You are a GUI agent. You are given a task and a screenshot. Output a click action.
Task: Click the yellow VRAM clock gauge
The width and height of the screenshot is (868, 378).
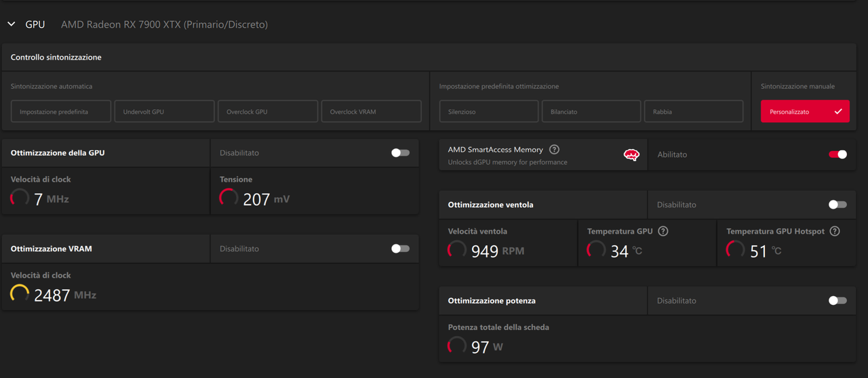pyautogui.click(x=20, y=294)
